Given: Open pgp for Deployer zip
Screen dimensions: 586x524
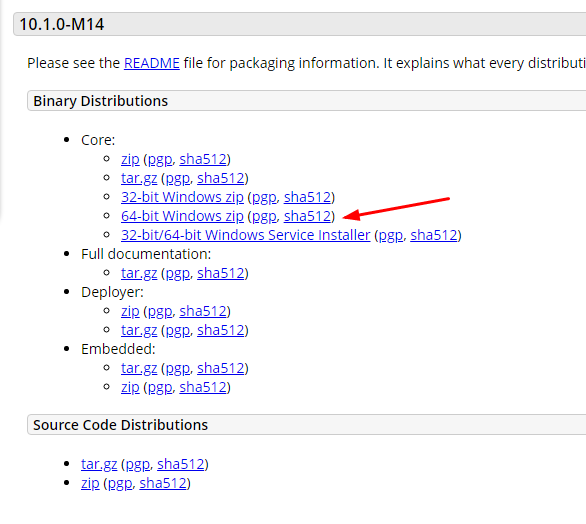Looking at the screenshot, I should (x=160, y=311).
